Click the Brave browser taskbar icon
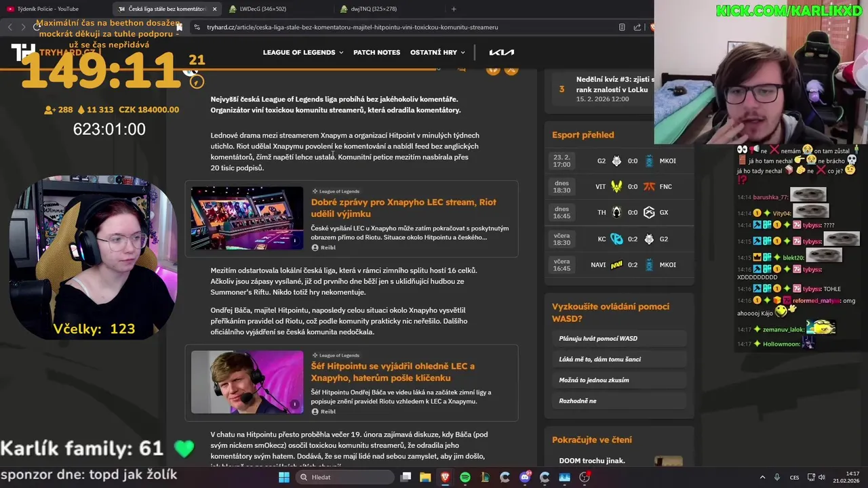868x488 pixels. pos(445,477)
